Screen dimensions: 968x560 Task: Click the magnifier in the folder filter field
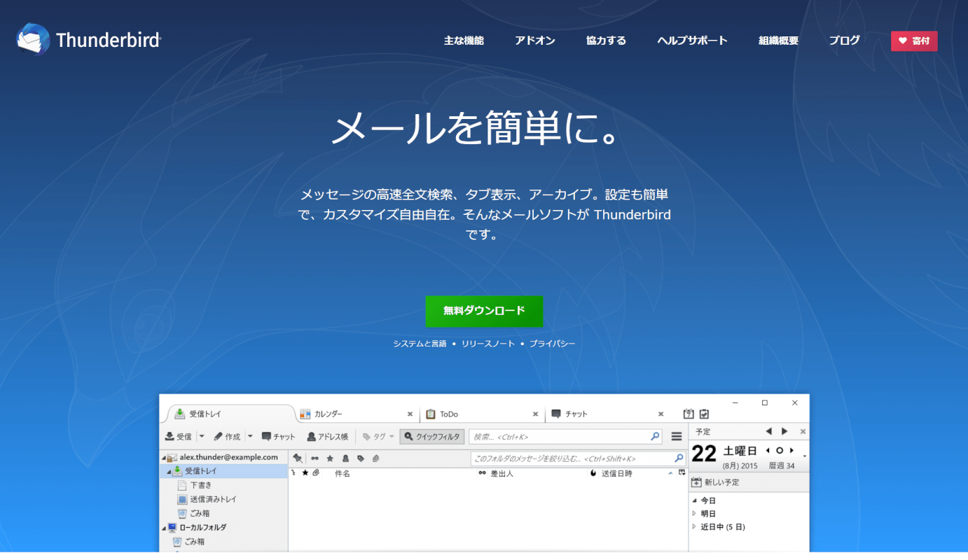(679, 458)
